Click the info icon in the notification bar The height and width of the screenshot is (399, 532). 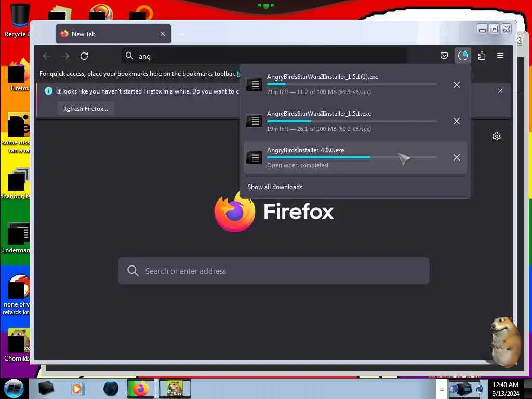[x=48, y=91]
